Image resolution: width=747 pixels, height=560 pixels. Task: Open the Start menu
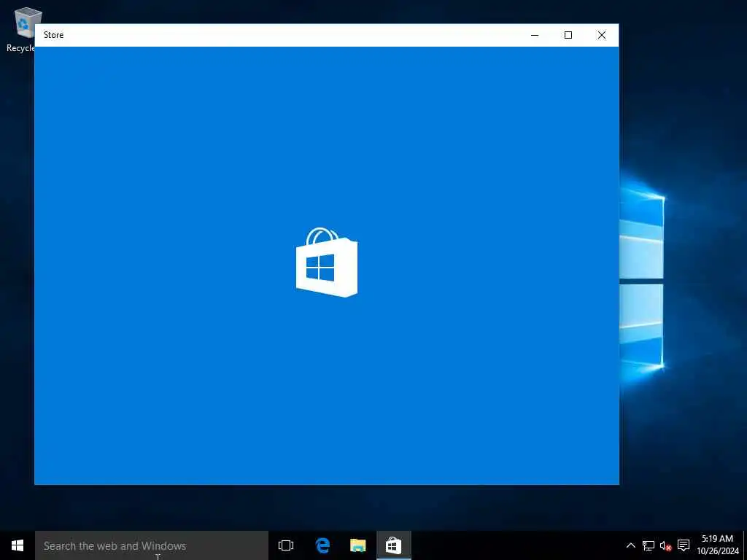tap(18, 545)
